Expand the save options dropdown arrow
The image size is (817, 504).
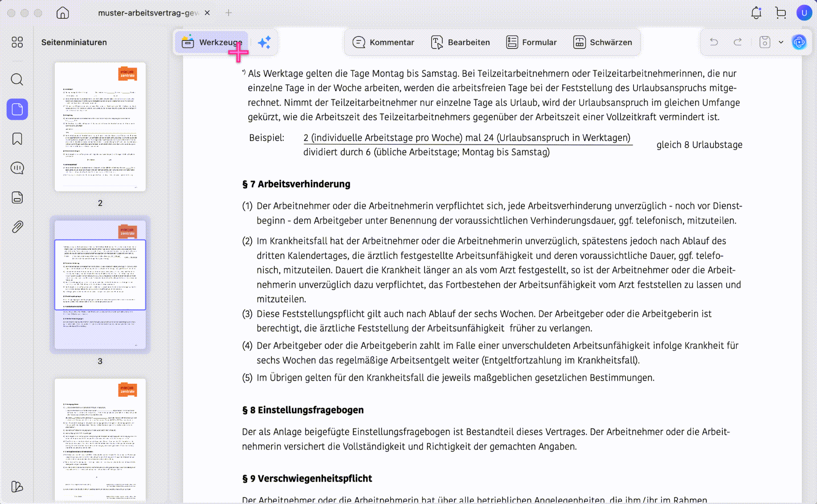click(x=781, y=42)
